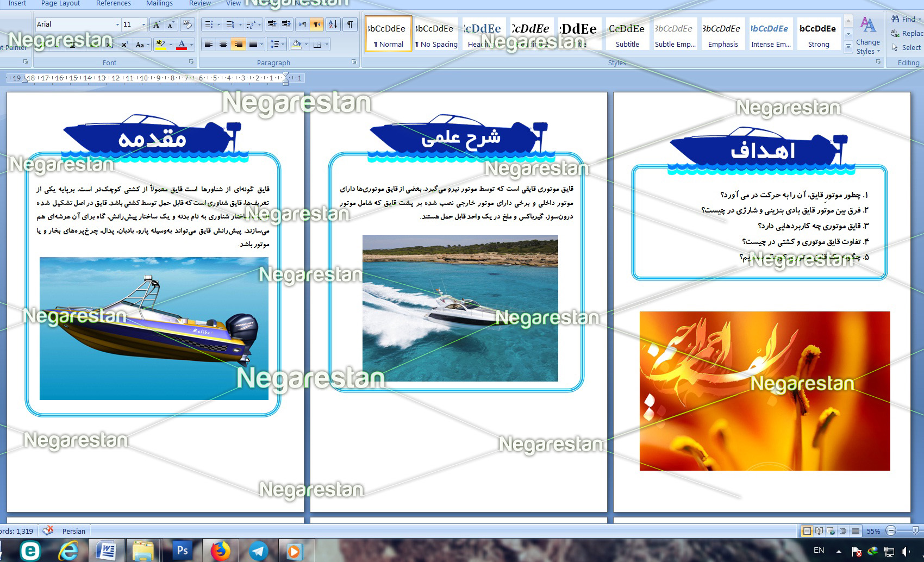Switch to the References tab
924x562 pixels.
tap(113, 3)
